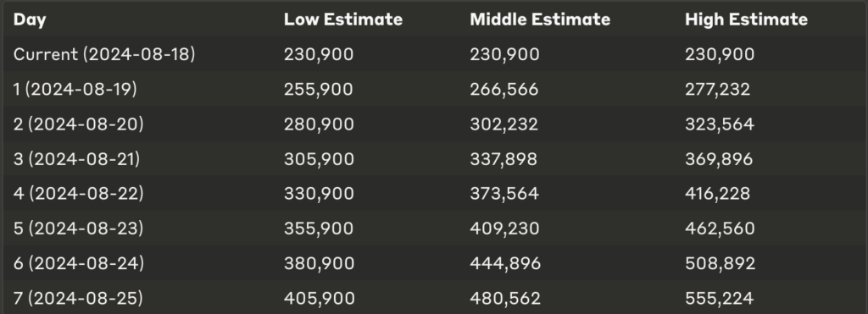The width and height of the screenshot is (868, 314).
Task: Click the 255,900 low estimate value
Action: tap(319, 89)
